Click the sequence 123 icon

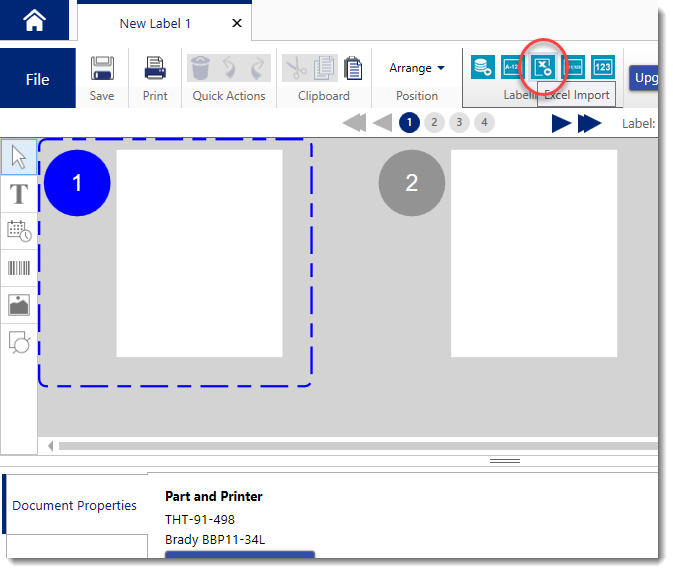[602, 67]
